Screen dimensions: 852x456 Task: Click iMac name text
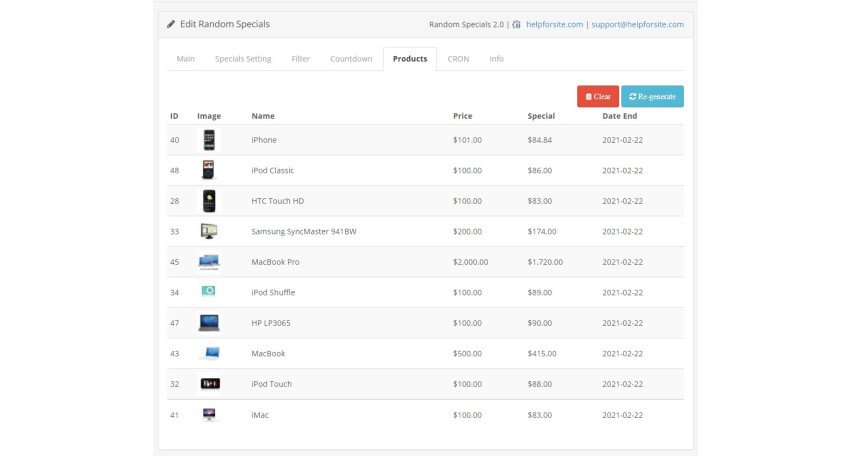click(260, 415)
